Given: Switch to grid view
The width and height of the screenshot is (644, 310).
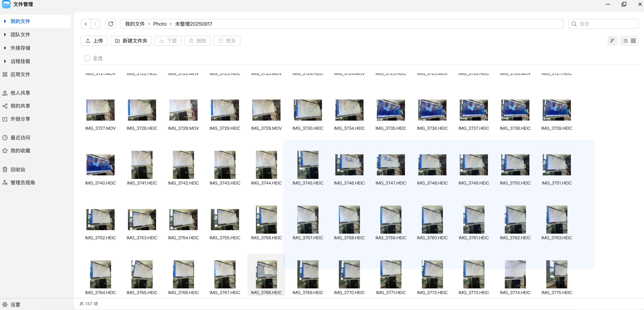Looking at the screenshot, I should pos(633,41).
